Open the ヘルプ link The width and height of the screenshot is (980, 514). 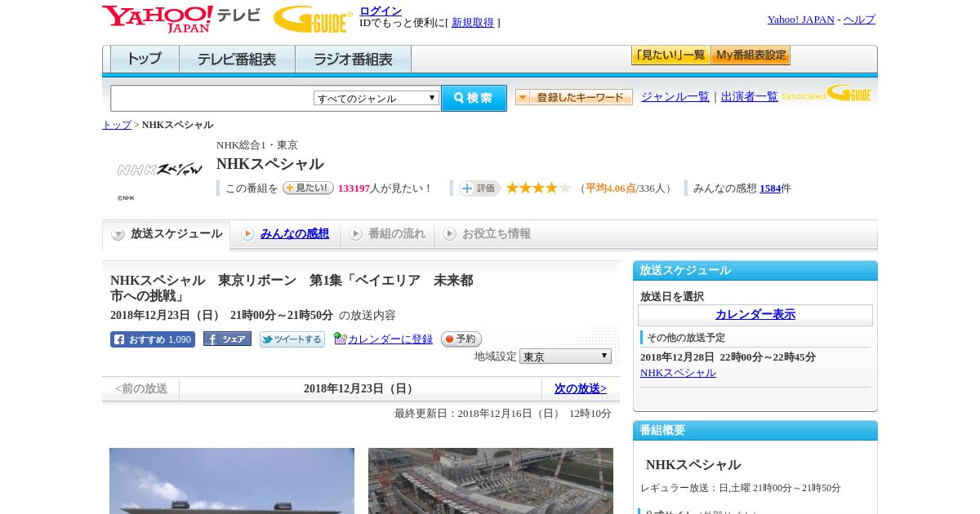pos(859,20)
